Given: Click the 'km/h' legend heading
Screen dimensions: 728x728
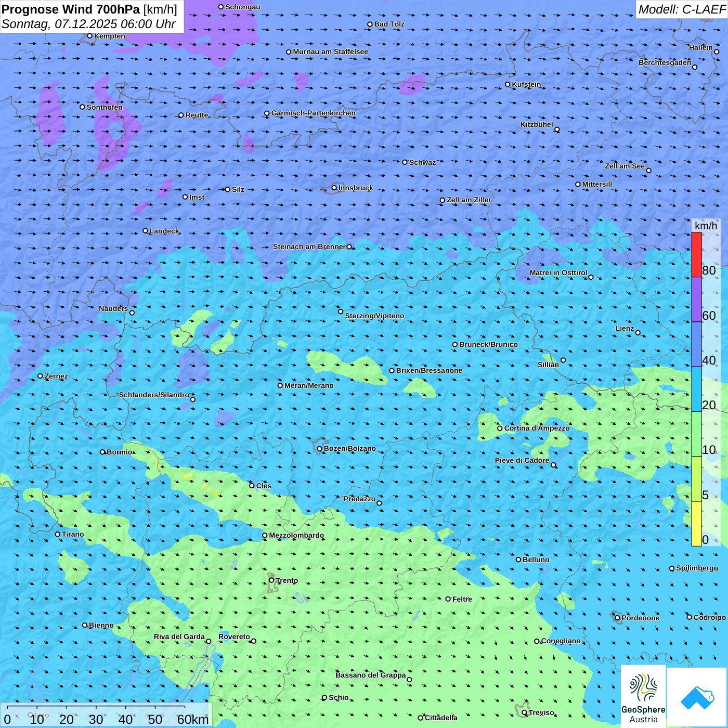Looking at the screenshot, I should pyautogui.click(x=706, y=226).
